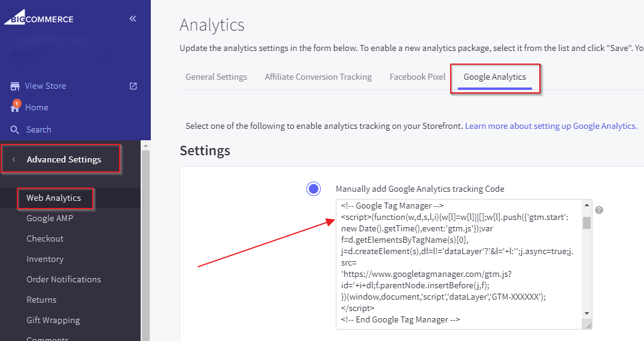Open Returns settings
This screenshot has height=341, width=644.
pyautogui.click(x=41, y=300)
